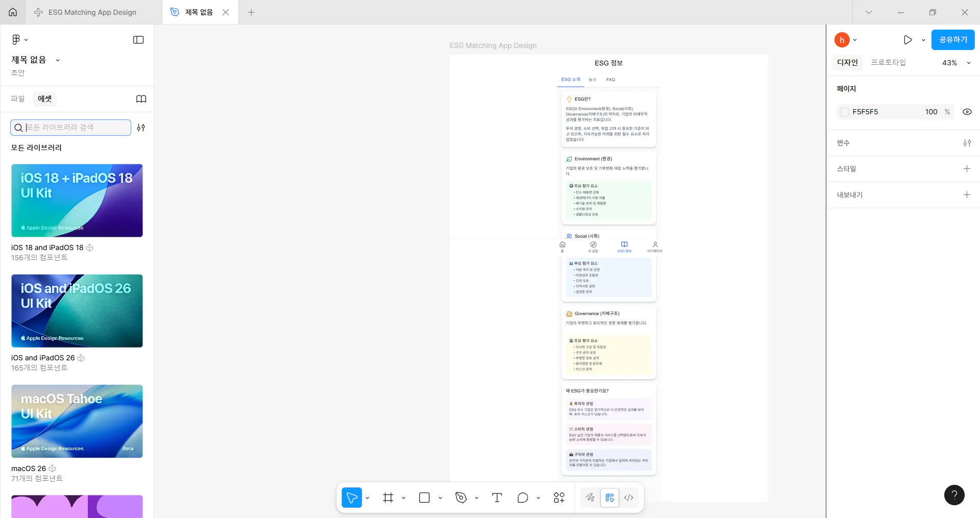Select the Frame tool
Viewport: 980px width, 518px height.
tap(388, 498)
